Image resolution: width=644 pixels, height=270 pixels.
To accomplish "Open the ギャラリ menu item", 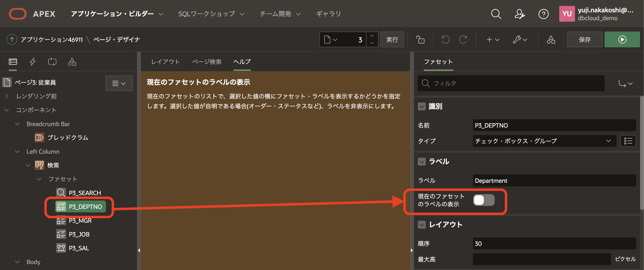I will (x=328, y=14).
